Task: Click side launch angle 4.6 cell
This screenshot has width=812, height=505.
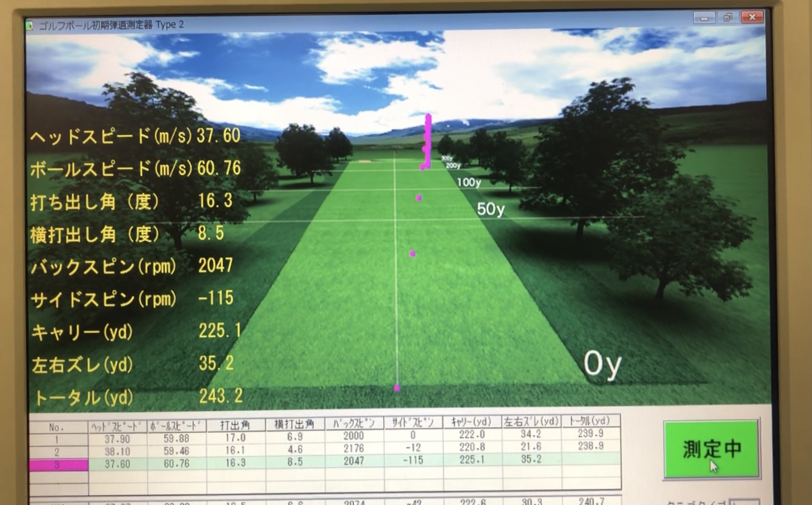Action: point(295,449)
